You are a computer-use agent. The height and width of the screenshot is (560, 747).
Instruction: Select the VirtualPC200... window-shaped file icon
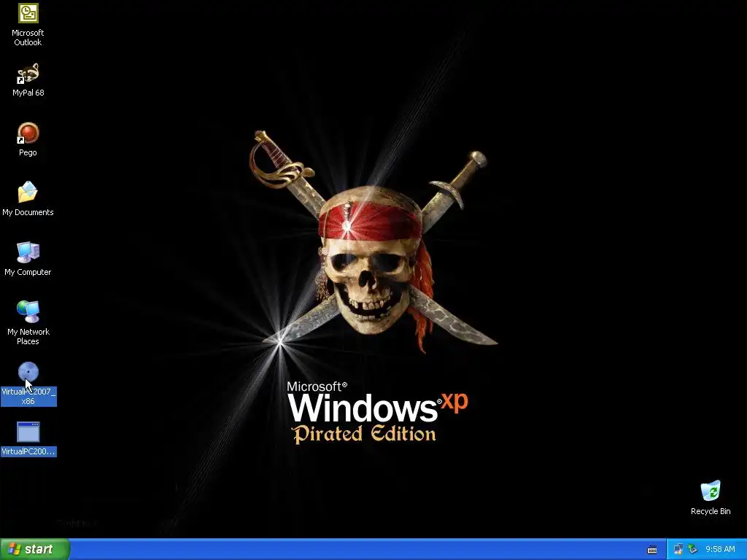coord(28,432)
